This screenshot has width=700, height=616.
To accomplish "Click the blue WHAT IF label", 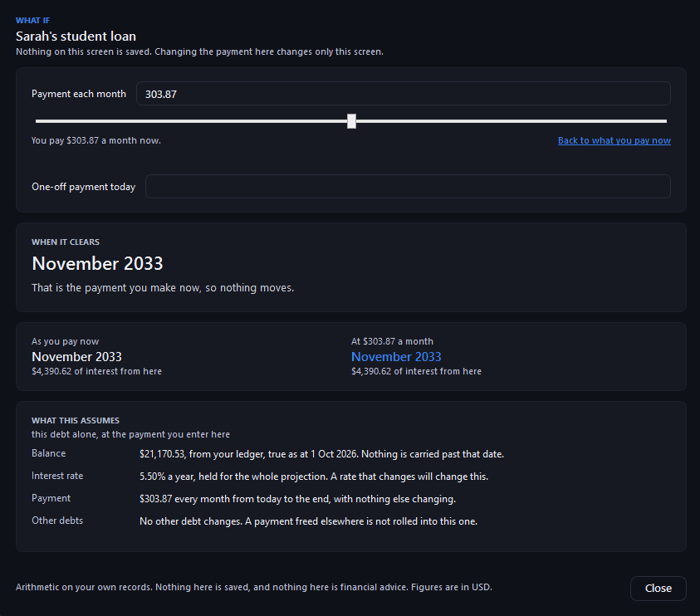I will click(32, 21).
